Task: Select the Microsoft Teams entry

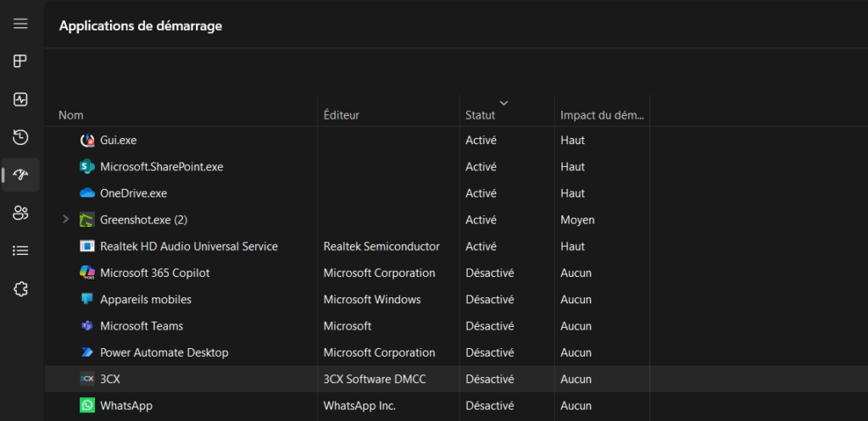Action: 142,326
